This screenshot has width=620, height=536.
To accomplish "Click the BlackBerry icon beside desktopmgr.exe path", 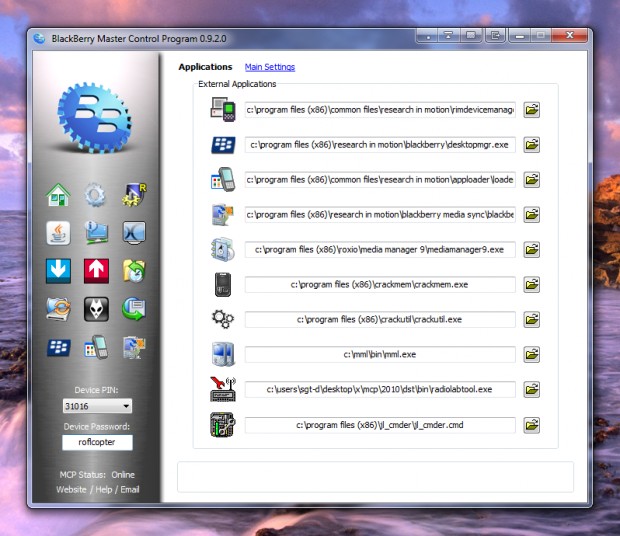I will point(223,145).
